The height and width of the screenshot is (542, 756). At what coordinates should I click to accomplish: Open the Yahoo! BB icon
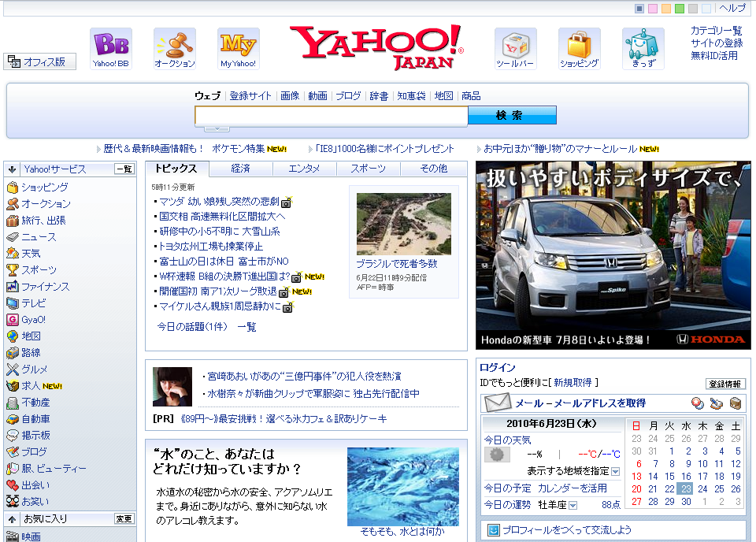(110, 48)
